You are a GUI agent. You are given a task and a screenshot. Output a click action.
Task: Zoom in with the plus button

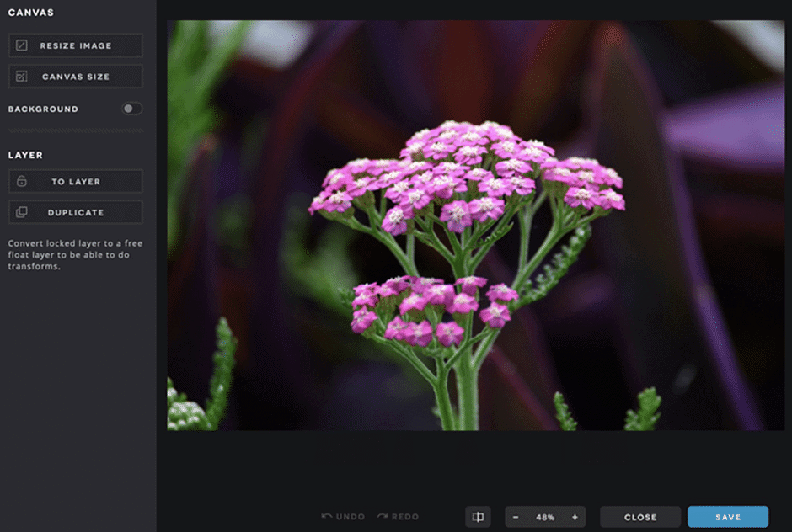(x=575, y=517)
